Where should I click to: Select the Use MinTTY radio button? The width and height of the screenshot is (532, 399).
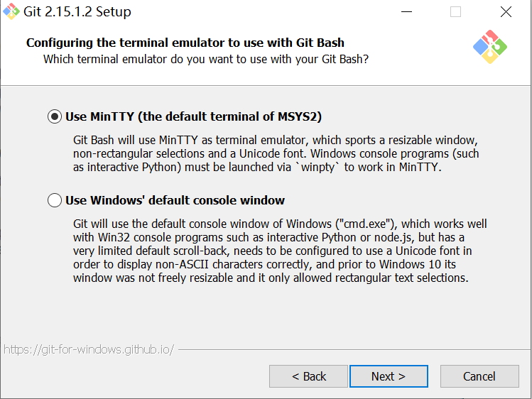55,116
